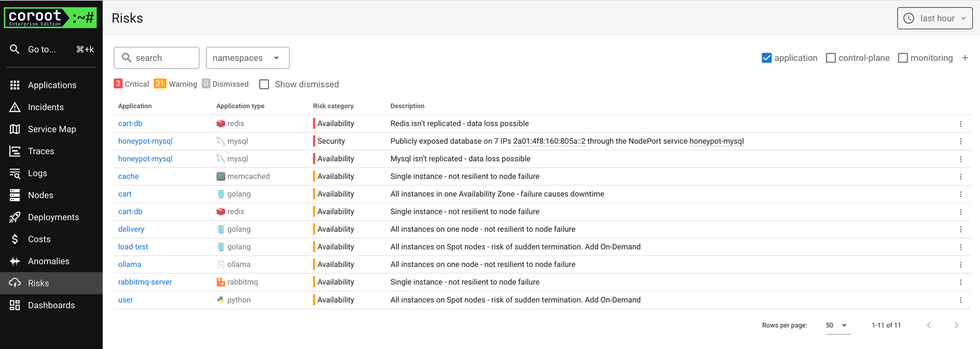Go to Nodes in the sidebar
Screen dimensions: 980x349
click(x=41, y=196)
